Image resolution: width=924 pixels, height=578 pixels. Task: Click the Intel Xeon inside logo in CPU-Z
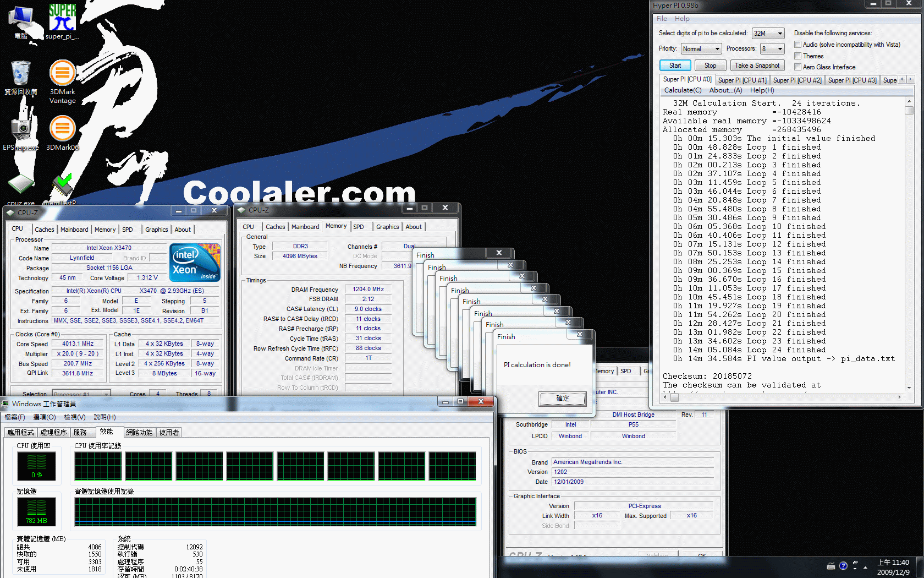(195, 262)
